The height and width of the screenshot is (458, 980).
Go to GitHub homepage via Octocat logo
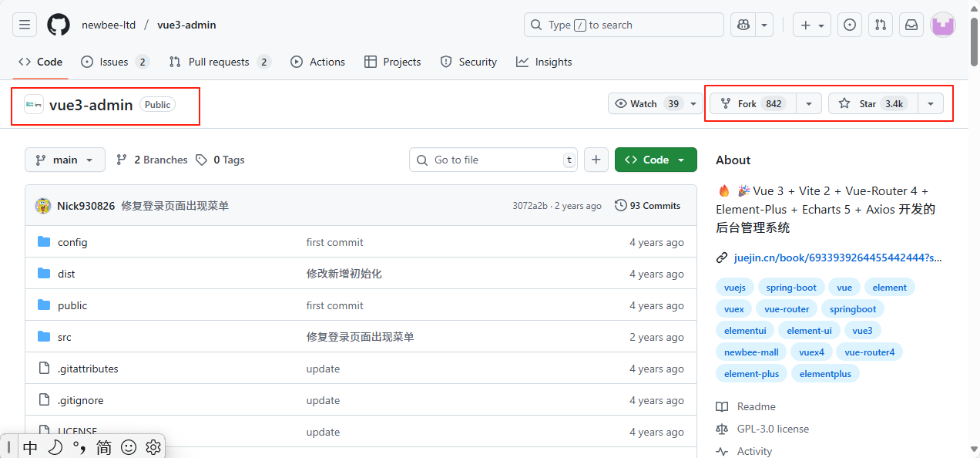click(x=59, y=25)
